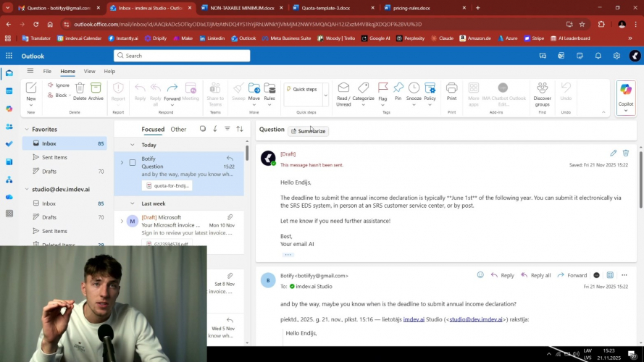Click the Print icon
The image size is (644, 362).
pos(451,88)
